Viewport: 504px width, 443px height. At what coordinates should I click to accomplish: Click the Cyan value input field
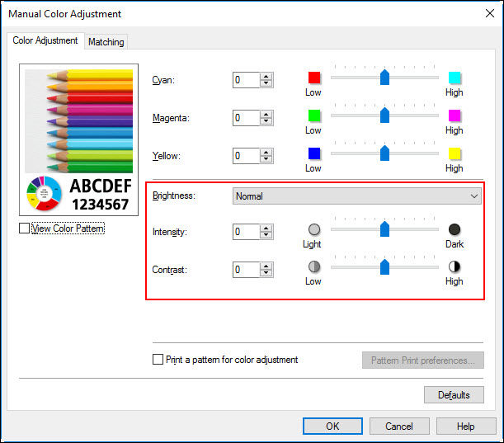point(246,80)
